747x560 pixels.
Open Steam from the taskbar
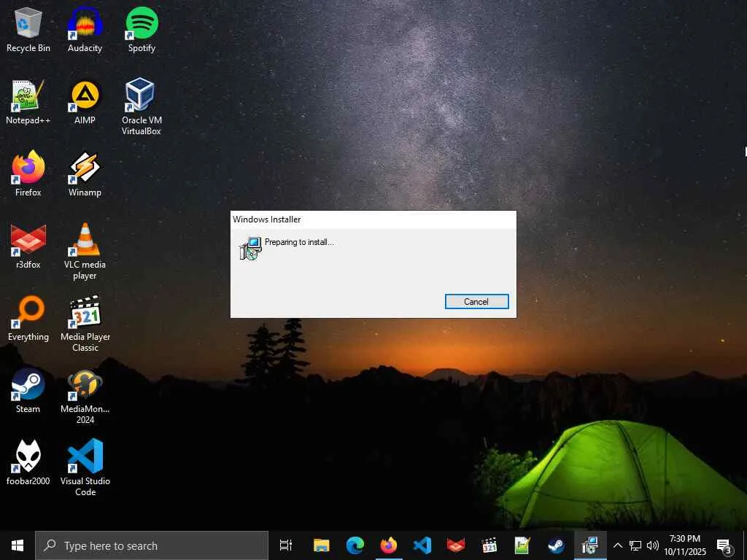pos(556,545)
